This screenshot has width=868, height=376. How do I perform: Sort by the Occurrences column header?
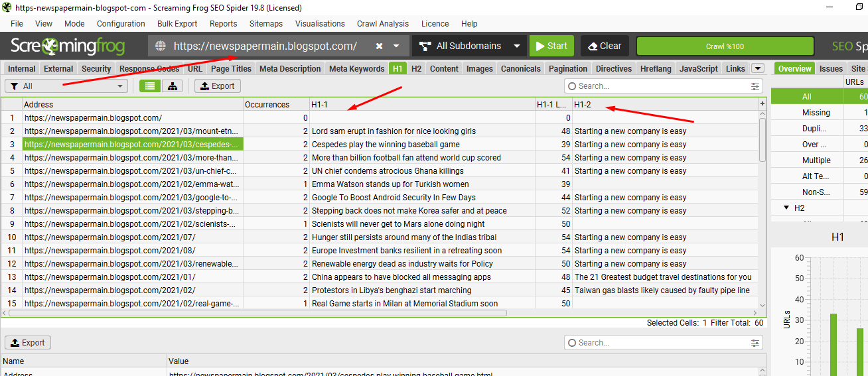tap(276, 104)
